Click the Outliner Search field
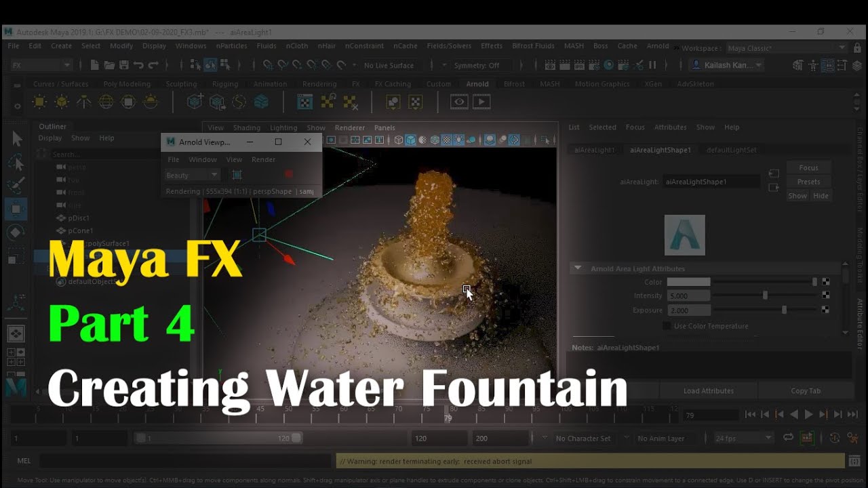Screen dimensions: 868x488 [107, 154]
